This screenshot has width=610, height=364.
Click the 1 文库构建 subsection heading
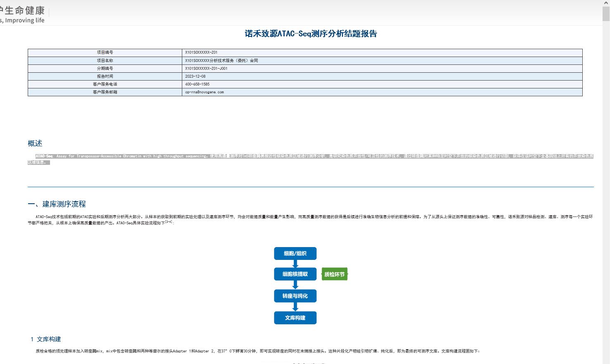pos(46,339)
